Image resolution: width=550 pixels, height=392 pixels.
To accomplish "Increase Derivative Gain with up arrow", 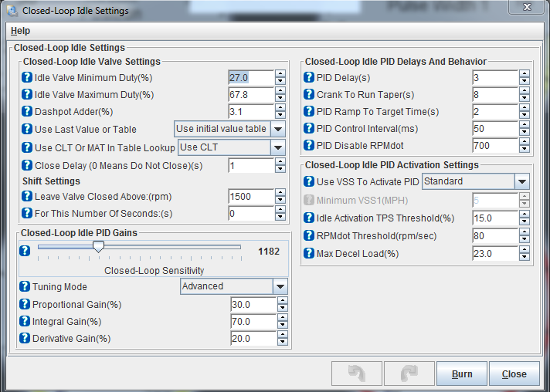I will (283, 335).
